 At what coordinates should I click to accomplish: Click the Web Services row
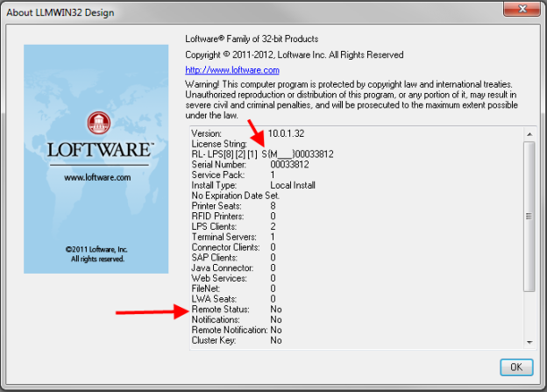234,278
